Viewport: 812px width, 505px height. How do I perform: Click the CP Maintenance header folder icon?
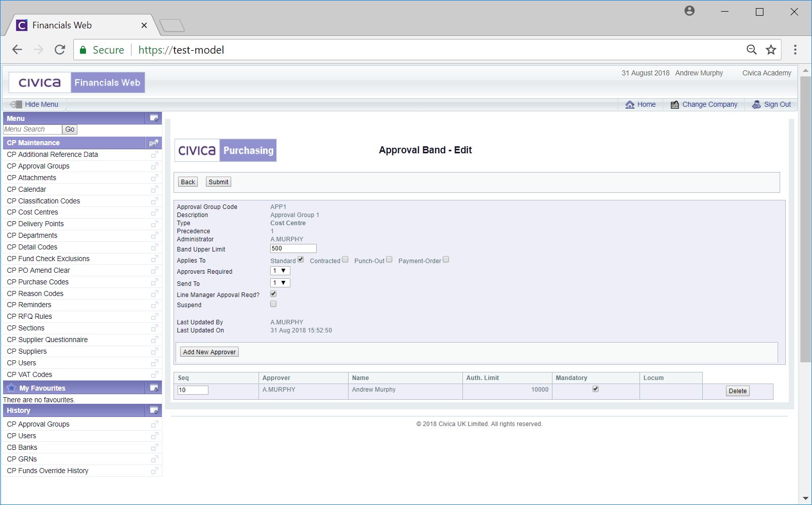154,143
